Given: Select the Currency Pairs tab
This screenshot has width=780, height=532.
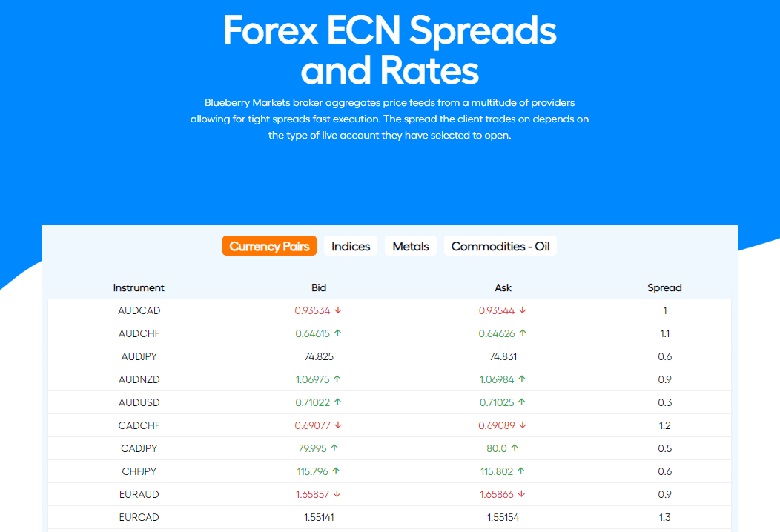Looking at the screenshot, I should [x=269, y=245].
